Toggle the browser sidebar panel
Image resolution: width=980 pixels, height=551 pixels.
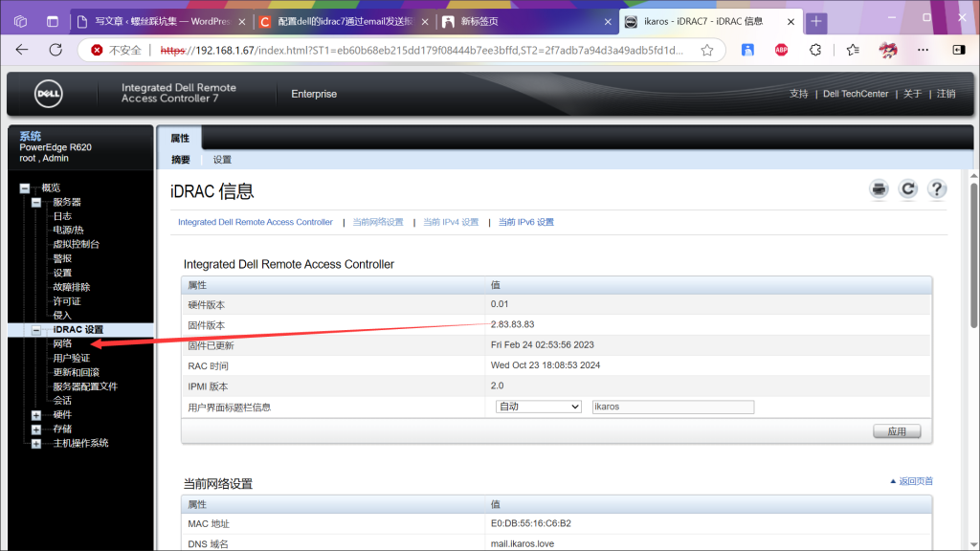(x=959, y=50)
